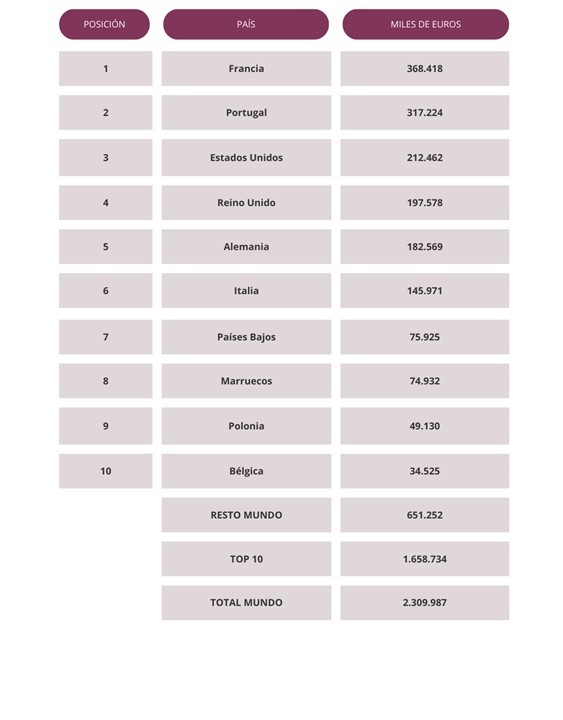Select the Portugal row cell

(246, 112)
